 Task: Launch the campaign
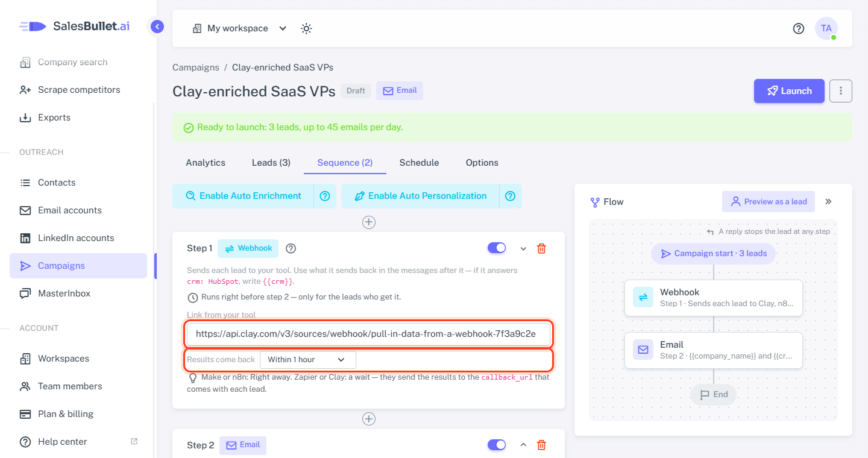[789, 91]
